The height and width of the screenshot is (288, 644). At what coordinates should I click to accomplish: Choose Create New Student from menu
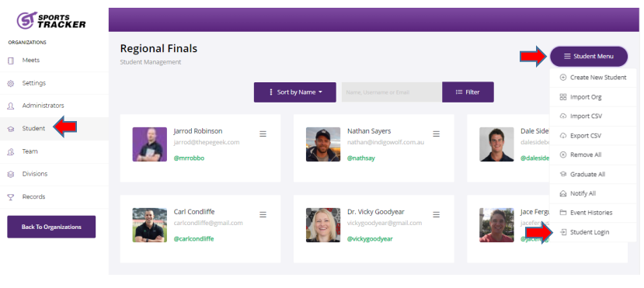pos(593,78)
